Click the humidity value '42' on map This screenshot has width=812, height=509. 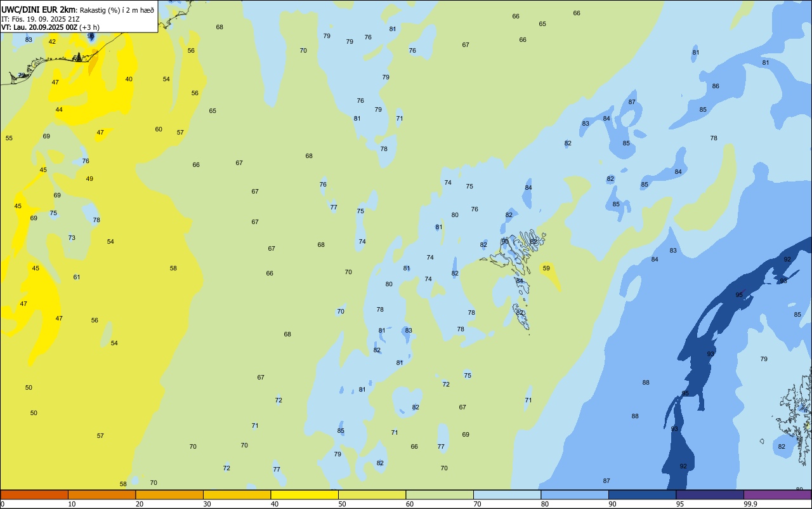coord(52,42)
